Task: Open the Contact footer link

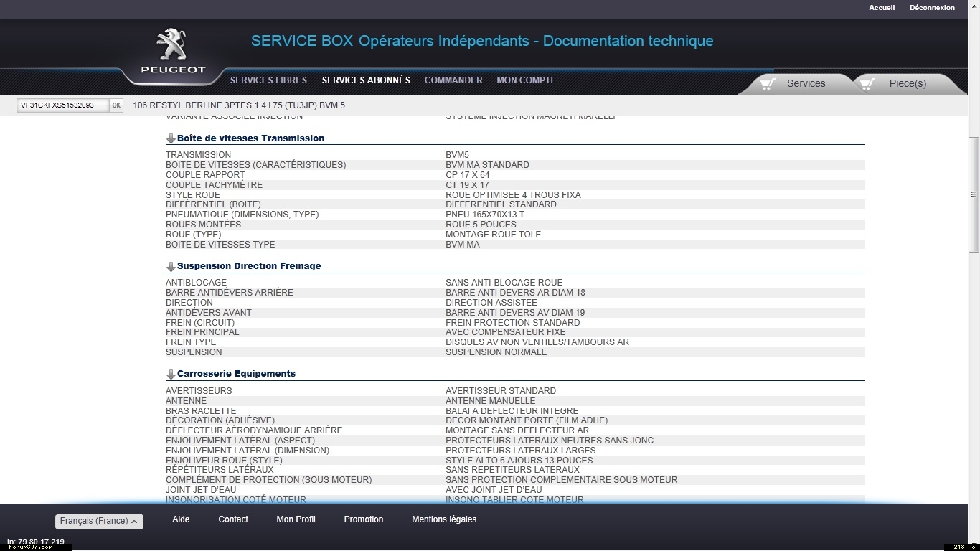Action: (x=233, y=519)
